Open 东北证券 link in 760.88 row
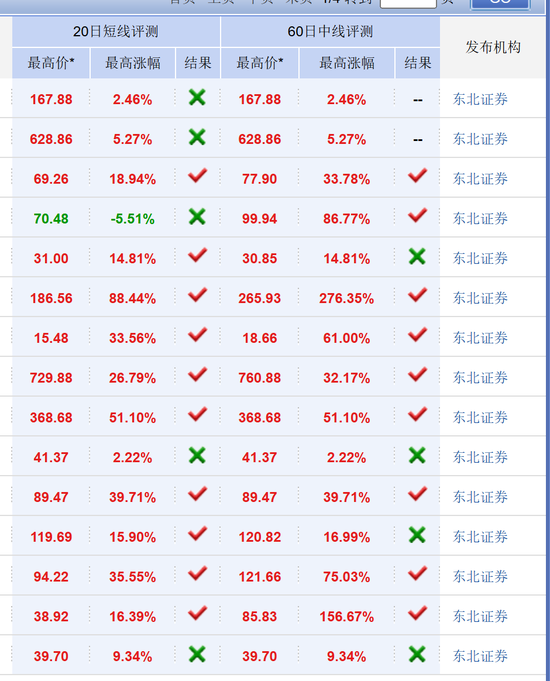The width and height of the screenshot is (550, 681). coord(480,377)
